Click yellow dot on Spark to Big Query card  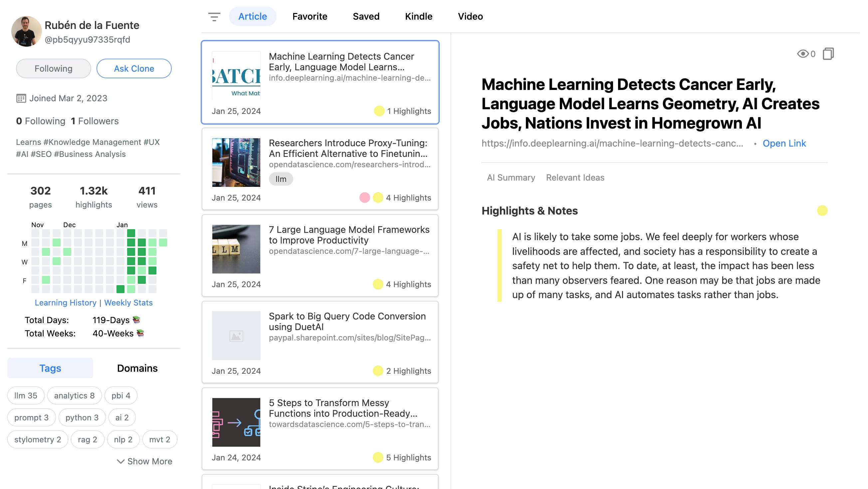(378, 371)
